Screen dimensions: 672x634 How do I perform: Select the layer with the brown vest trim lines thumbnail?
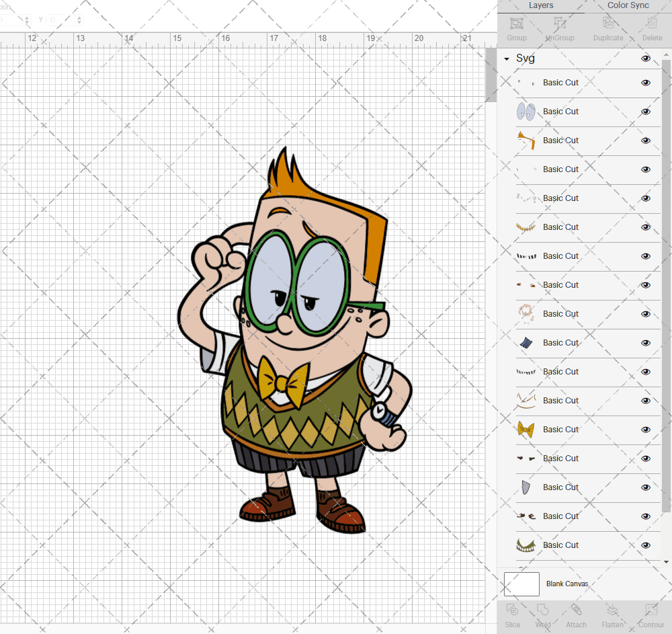(587, 401)
